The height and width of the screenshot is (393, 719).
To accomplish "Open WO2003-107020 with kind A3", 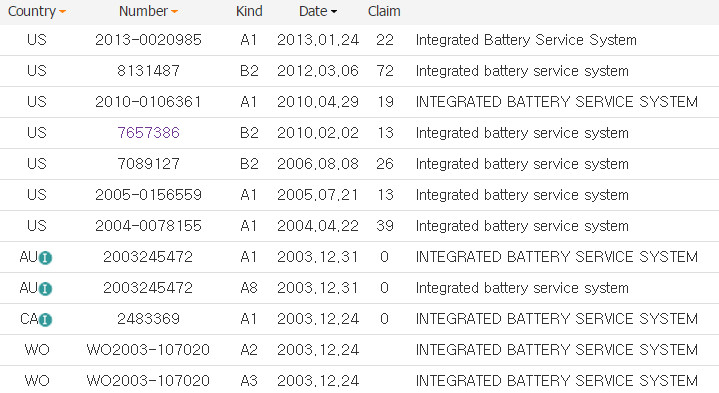I will tap(148, 381).
